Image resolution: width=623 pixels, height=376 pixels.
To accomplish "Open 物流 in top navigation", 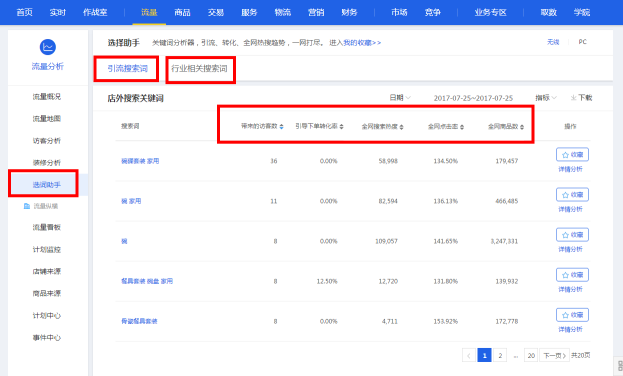I will pos(282,12).
